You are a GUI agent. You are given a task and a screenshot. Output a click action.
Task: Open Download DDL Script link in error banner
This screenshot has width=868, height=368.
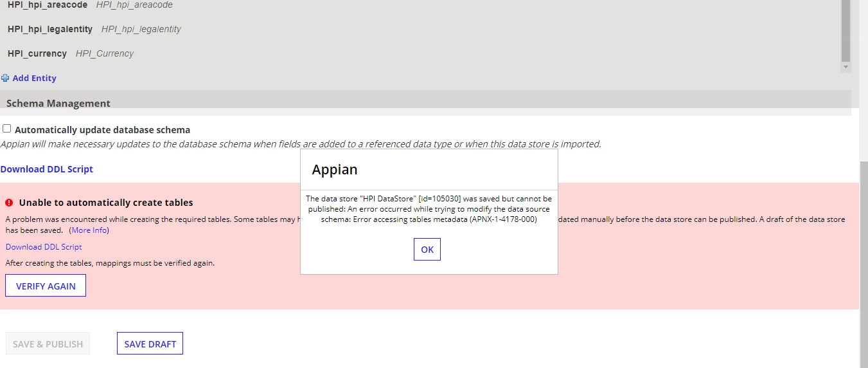click(44, 247)
